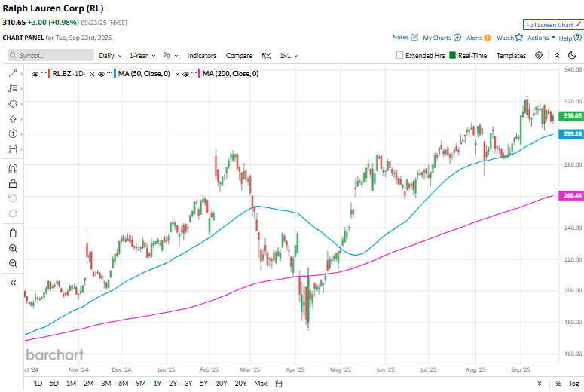Switch to dark mode moon icon
This screenshot has width=584, height=392.
(572, 55)
